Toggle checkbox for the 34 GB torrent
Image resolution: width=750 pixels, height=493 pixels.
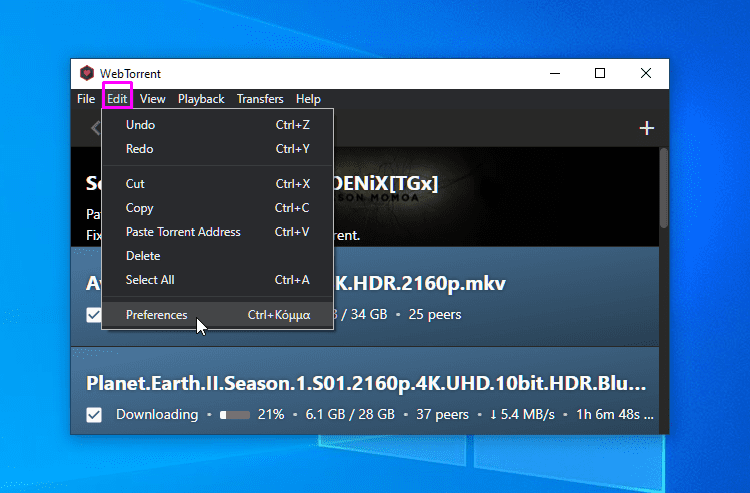coord(94,315)
